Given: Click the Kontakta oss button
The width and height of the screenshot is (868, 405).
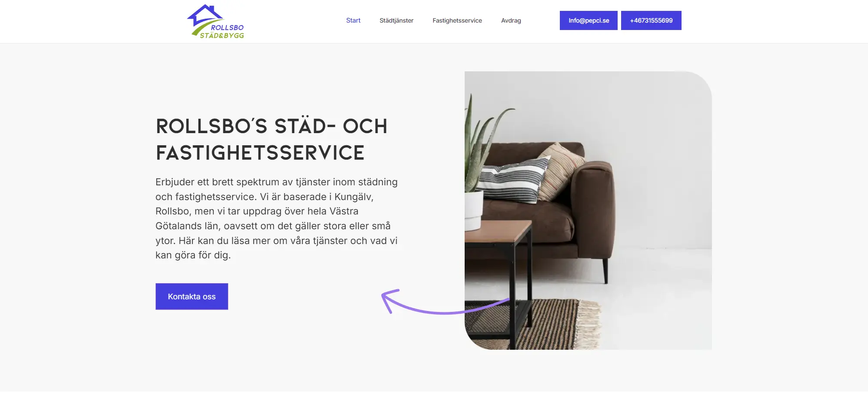Looking at the screenshot, I should 192,296.
